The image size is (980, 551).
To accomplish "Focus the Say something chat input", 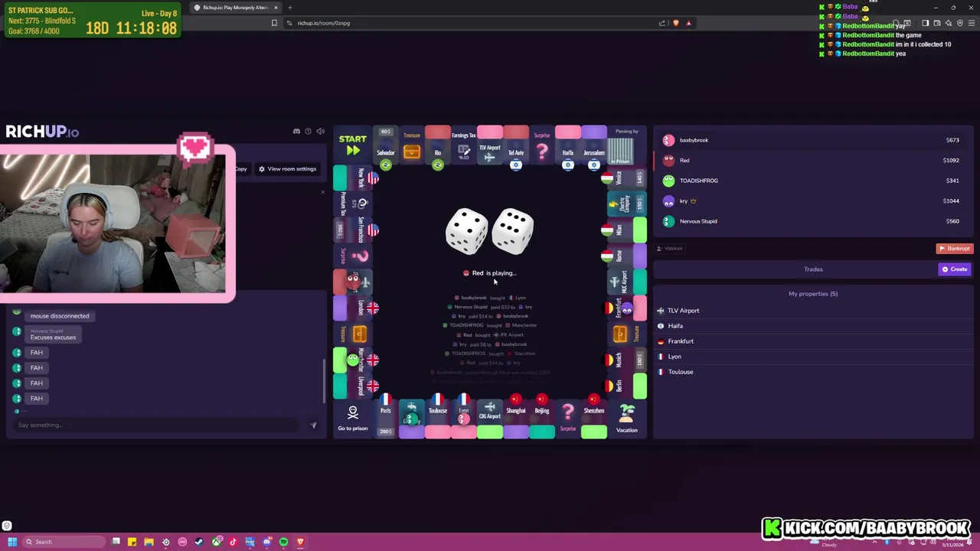I will tap(157, 425).
